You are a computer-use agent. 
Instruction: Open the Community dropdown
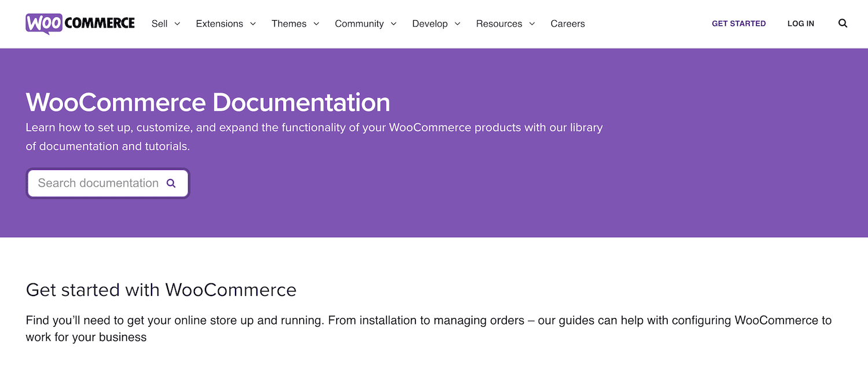point(359,24)
